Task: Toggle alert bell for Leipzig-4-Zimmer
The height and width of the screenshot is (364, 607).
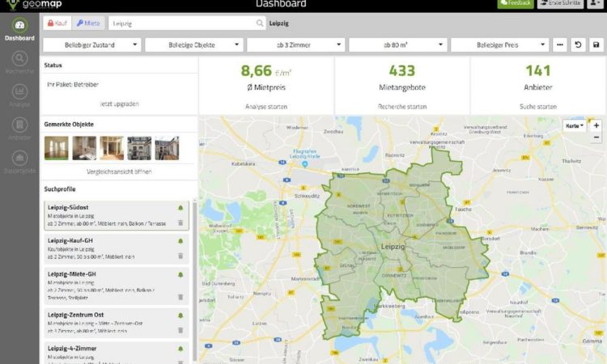Action: pos(180,349)
